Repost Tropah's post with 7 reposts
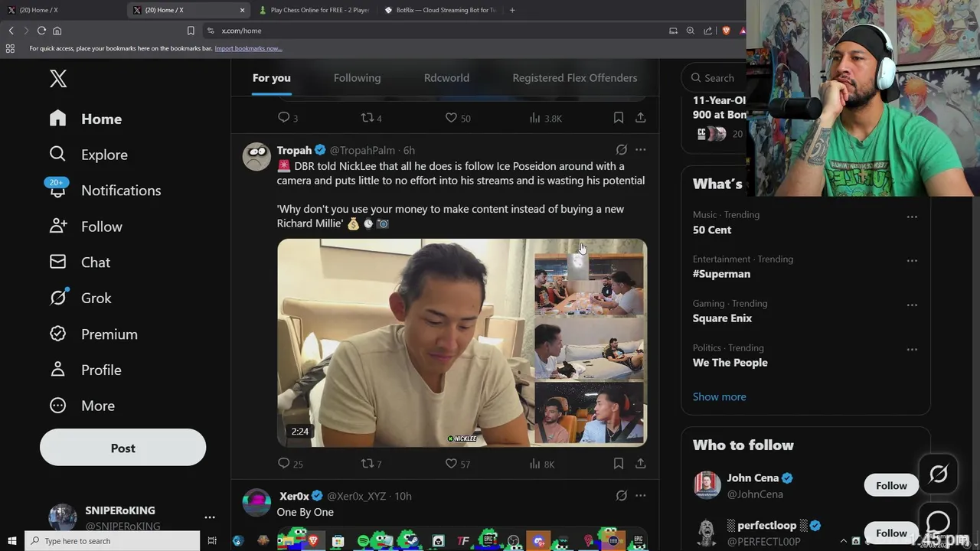This screenshot has width=980, height=551. [x=371, y=464]
